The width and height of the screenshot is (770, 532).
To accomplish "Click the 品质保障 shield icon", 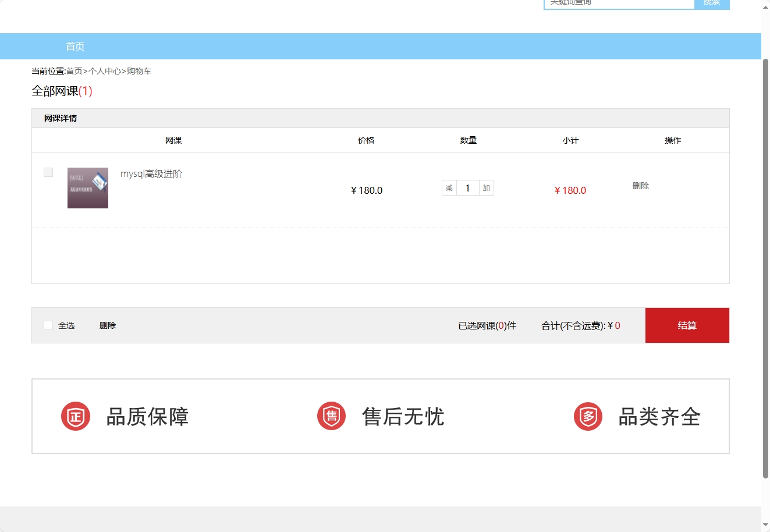I will tap(76, 416).
